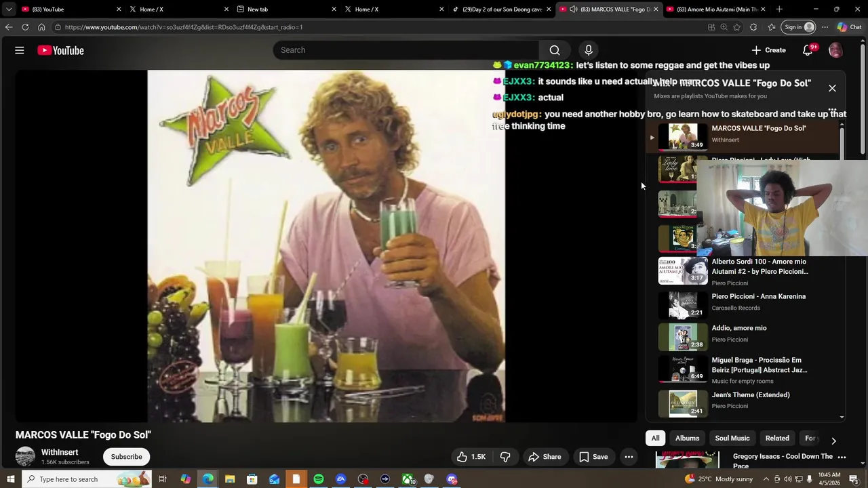Sign in to the browser profile
868x488 pixels.
(x=798, y=27)
